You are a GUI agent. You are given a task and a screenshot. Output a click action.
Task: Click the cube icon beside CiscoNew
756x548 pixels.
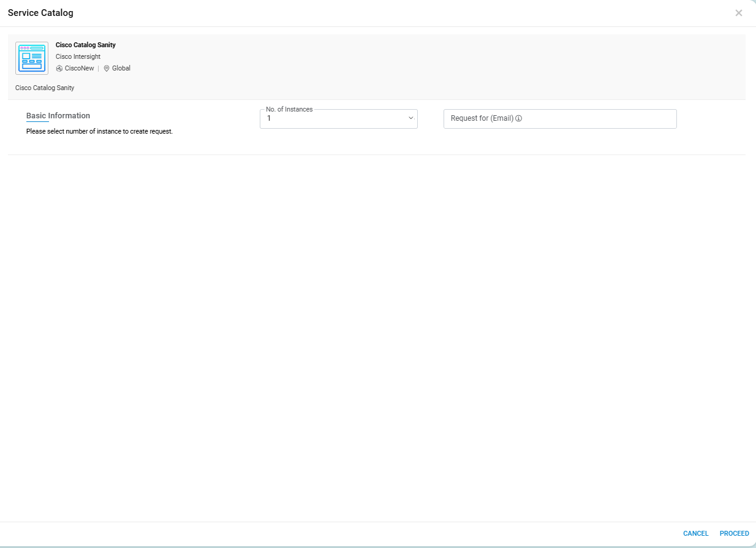coord(59,69)
